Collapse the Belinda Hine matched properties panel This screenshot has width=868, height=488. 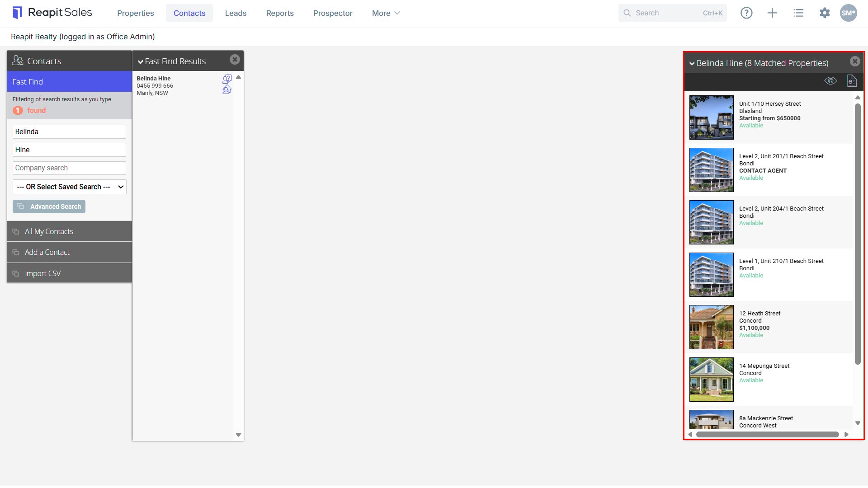(692, 64)
